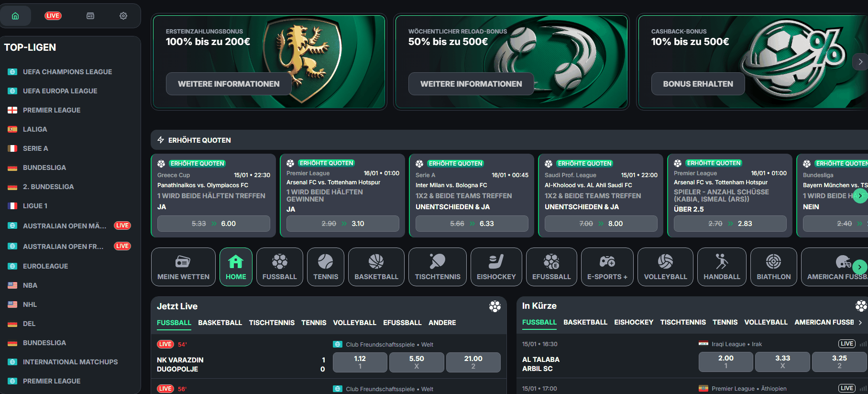
Task: Pick boosted odds 6.33 for Inter Milan match
Action: [472, 224]
